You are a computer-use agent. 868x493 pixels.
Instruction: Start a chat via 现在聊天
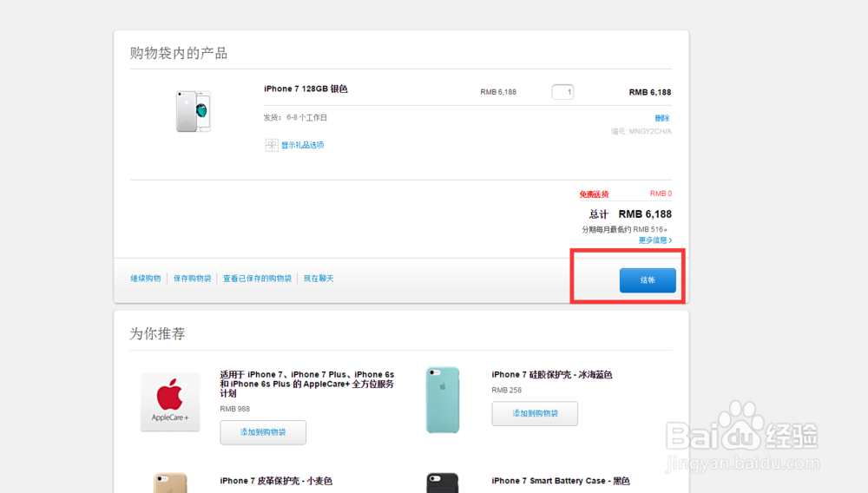319,279
